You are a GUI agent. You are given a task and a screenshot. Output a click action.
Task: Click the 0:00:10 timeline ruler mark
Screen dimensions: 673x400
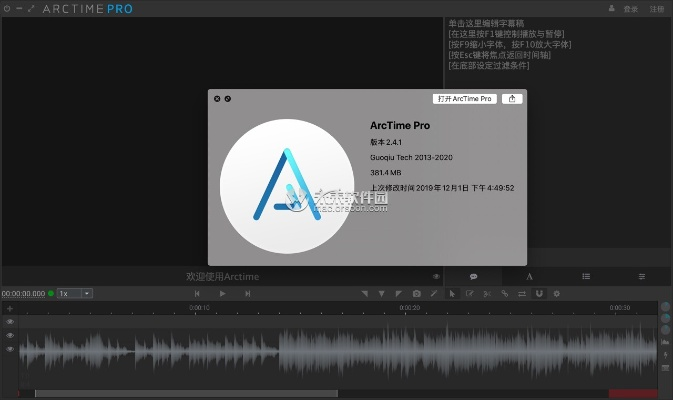[x=200, y=308]
